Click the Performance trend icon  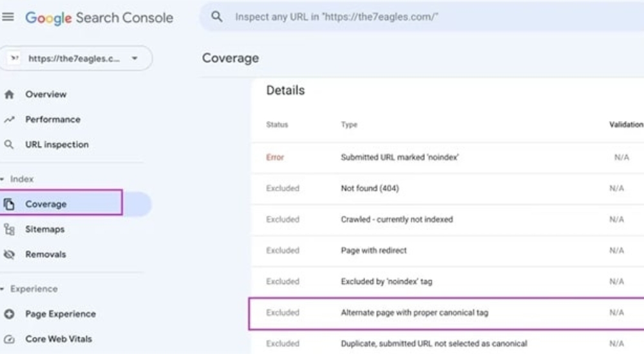point(9,120)
